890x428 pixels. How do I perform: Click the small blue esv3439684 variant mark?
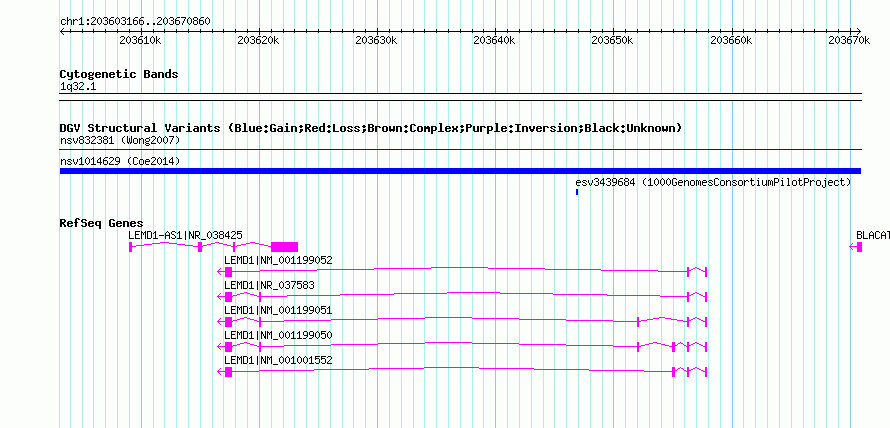(577, 192)
